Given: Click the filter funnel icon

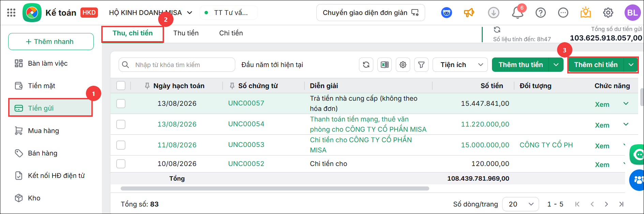Looking at the screenshot, I should (x=421, y=65).
